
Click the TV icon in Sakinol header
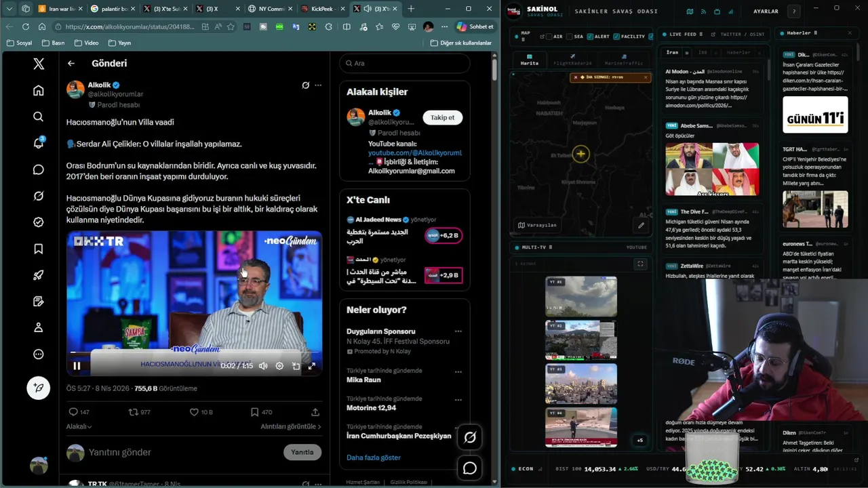tap(717, 12)
